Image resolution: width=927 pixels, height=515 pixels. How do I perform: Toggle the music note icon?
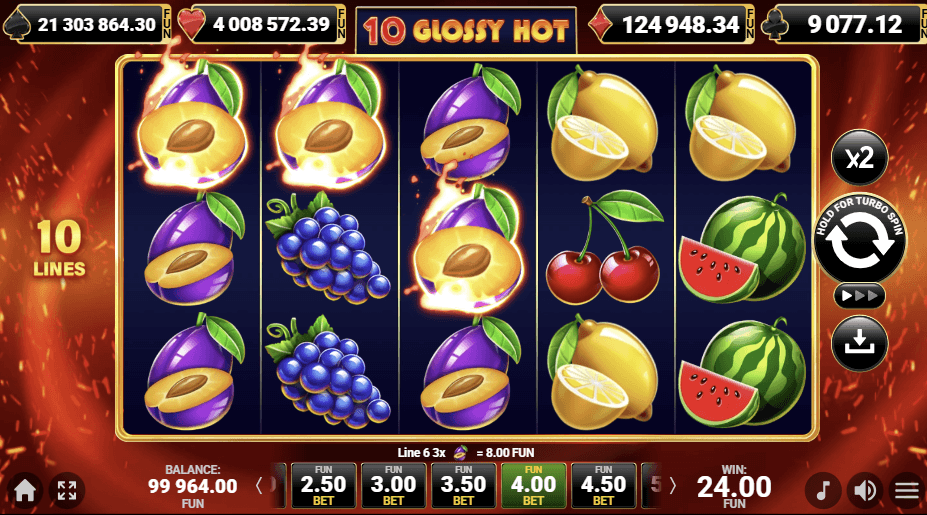click(823, 490)
